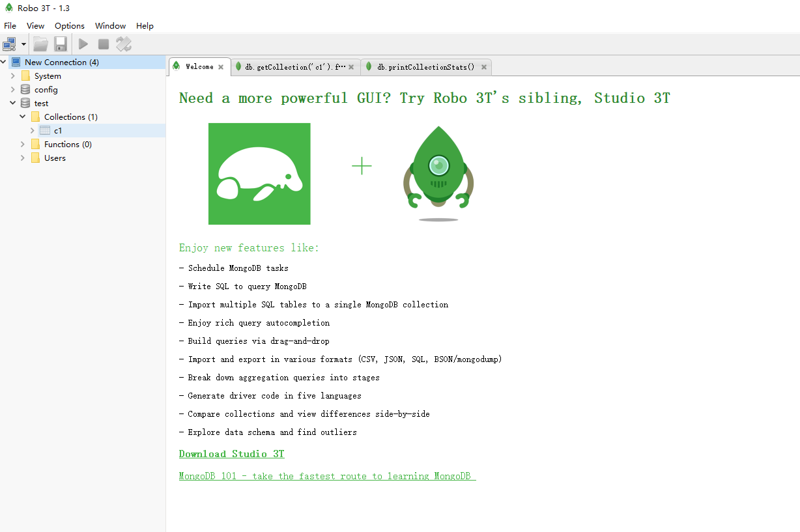Click the Robo 3T manatee logo image
The height and width of the screenshot is (532, 800).
259,174
